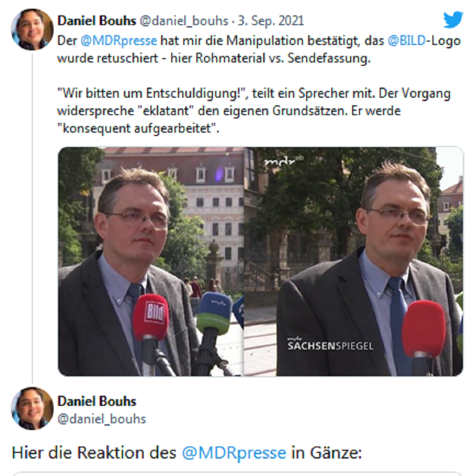Click the @MDRpresse mention in the reply tweet
This screenshot has width=474, height=476.
[x=234, y=453]
